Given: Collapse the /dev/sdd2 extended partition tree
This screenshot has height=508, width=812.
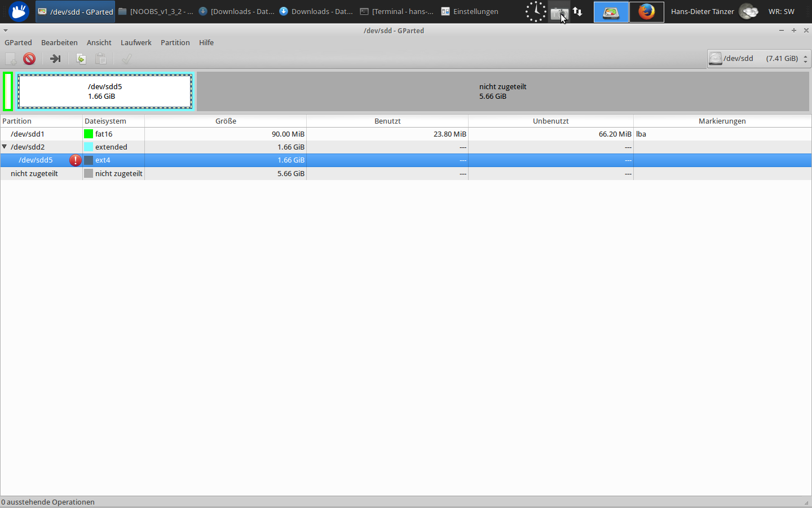Looking at the screenshot, I should (x=5, y=147).
